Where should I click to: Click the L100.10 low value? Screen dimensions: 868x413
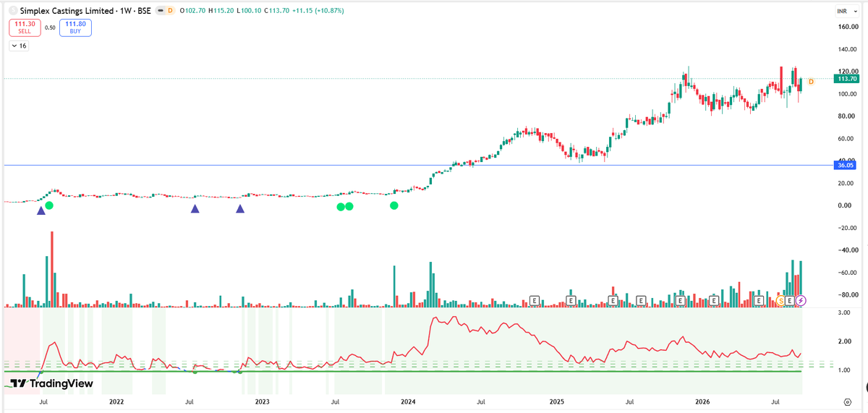coord(249,12)
